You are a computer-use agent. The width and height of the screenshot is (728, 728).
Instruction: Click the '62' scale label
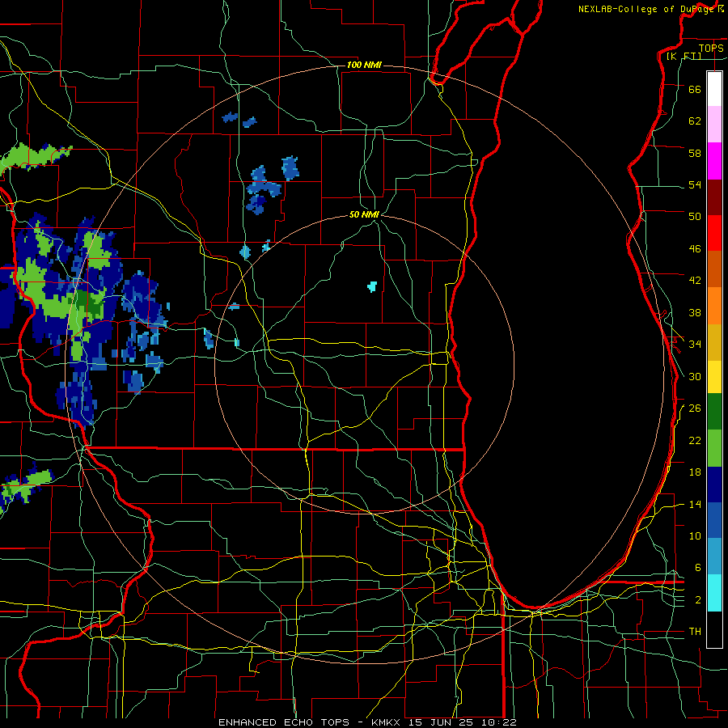pyautogui.click(x=695, y=121)
